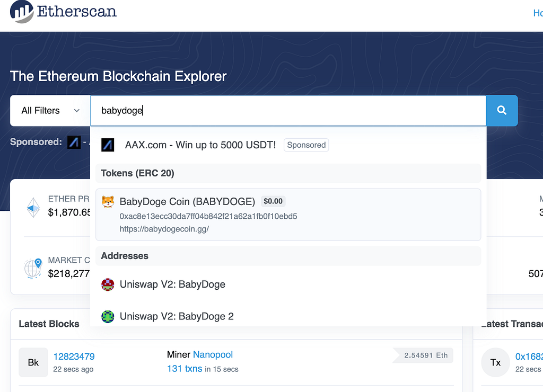Click the Tokens (ERC 20) section header
This screenshot has height=392, width=543.
coord(288,173)
